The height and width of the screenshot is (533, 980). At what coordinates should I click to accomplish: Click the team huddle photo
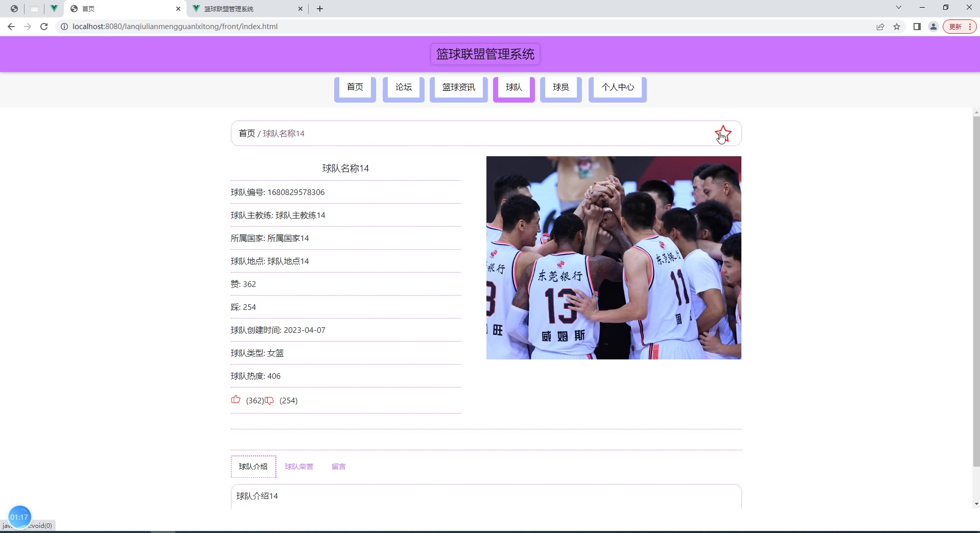click(x=614, y=258)
